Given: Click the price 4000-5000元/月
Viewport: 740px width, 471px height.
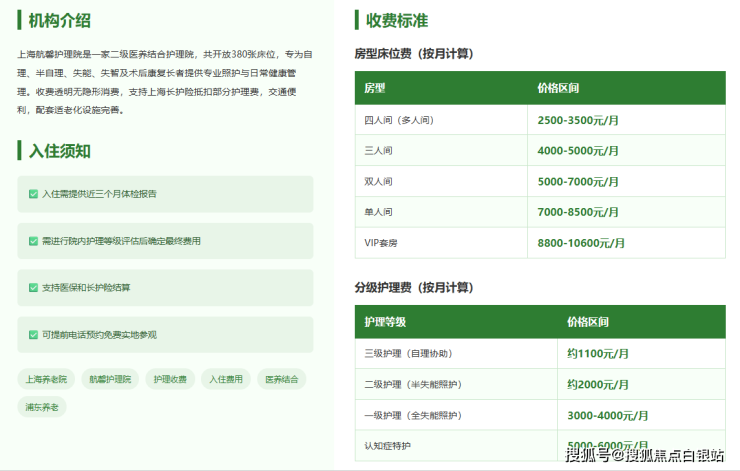Looking at the screenshot, I should (x=578, y=151).
